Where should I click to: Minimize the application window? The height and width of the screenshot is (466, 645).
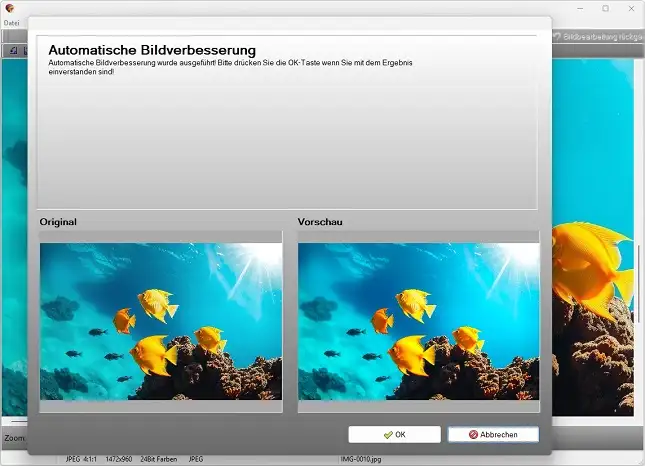[x=578, y=8]
